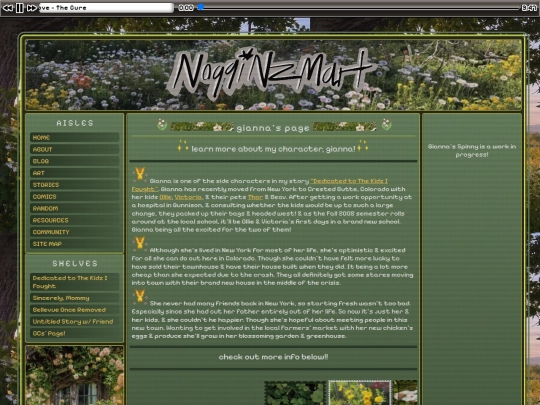Click the music player elapsed time 0:00
This screenshot has height=405, width=540.
[186, 8]
